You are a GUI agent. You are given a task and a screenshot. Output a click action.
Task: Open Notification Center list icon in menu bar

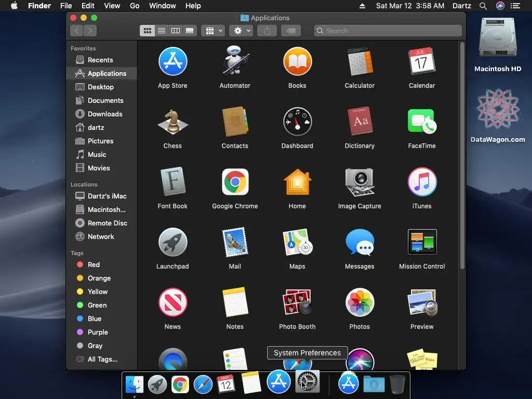tap(515, 6)
